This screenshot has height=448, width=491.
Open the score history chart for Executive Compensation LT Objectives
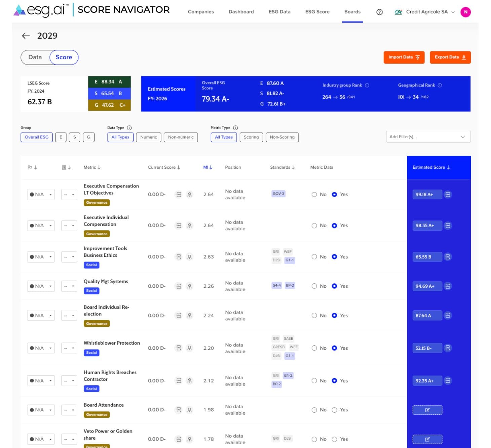coord(178,194)
